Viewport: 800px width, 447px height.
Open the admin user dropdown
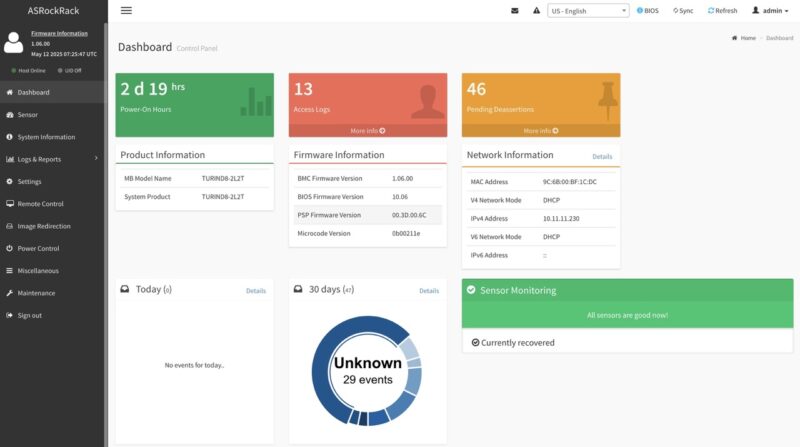pos(770,11)
